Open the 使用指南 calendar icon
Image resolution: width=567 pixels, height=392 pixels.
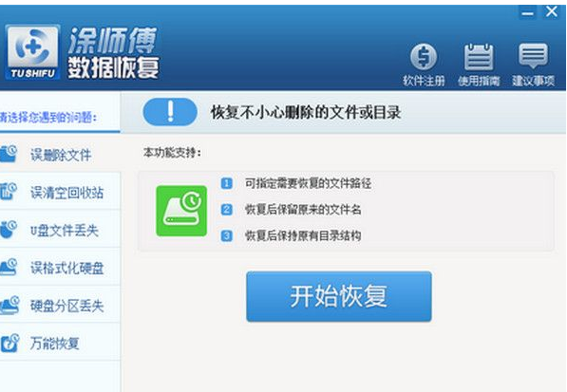coord(479,57)
